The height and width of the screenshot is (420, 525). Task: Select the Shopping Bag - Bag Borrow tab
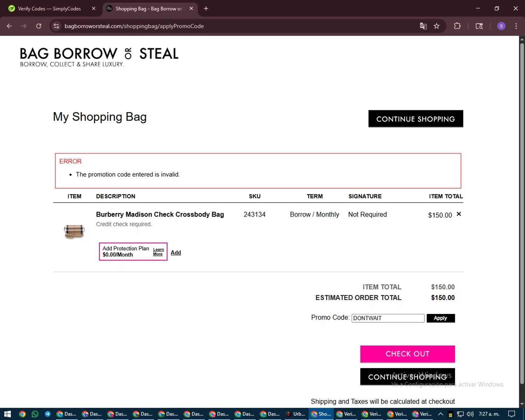coord(150,8)
